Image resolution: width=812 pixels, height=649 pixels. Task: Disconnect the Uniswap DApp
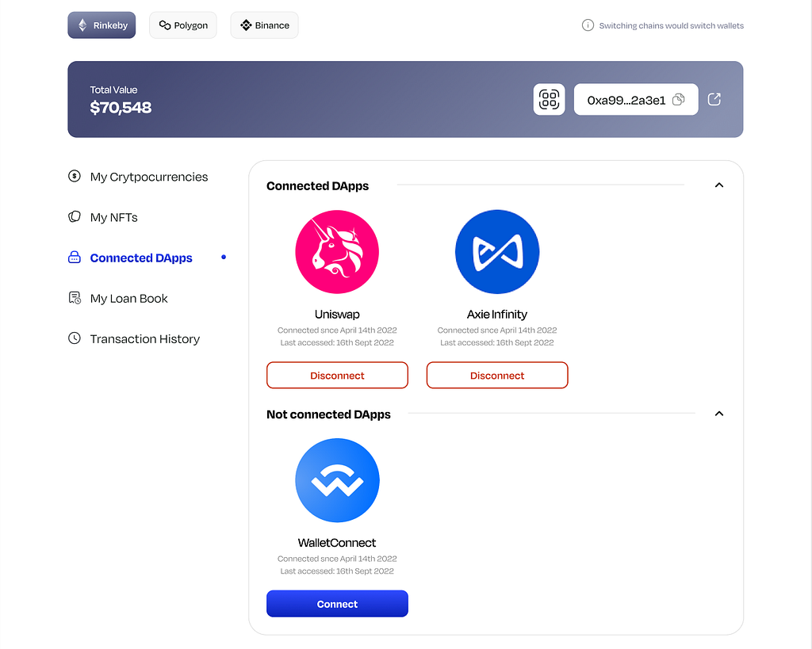pos(337,376)
